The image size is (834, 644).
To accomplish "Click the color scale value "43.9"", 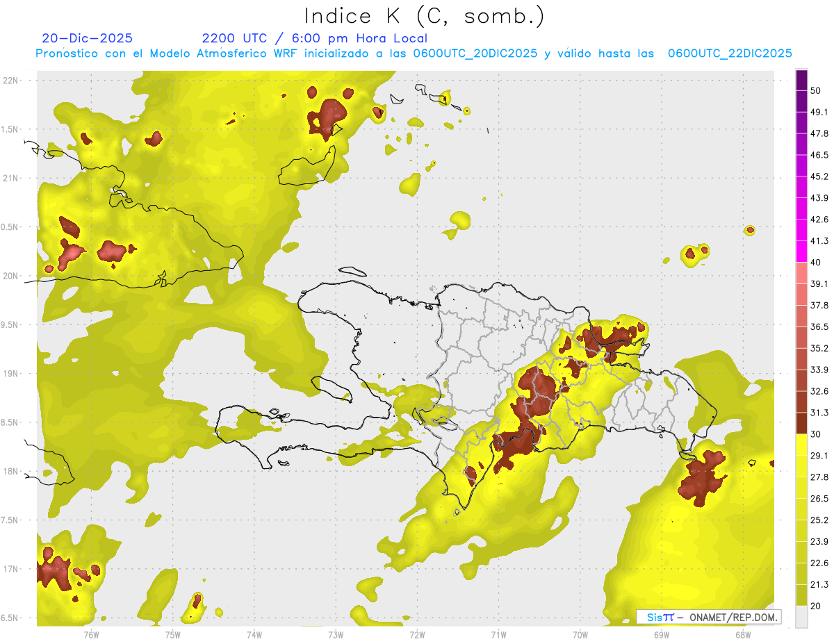I will click(819, 198).
